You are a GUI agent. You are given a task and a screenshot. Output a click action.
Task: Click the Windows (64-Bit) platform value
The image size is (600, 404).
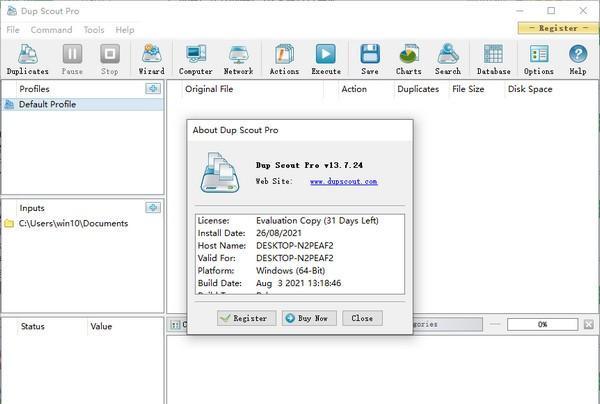click(x=290, y=270)
